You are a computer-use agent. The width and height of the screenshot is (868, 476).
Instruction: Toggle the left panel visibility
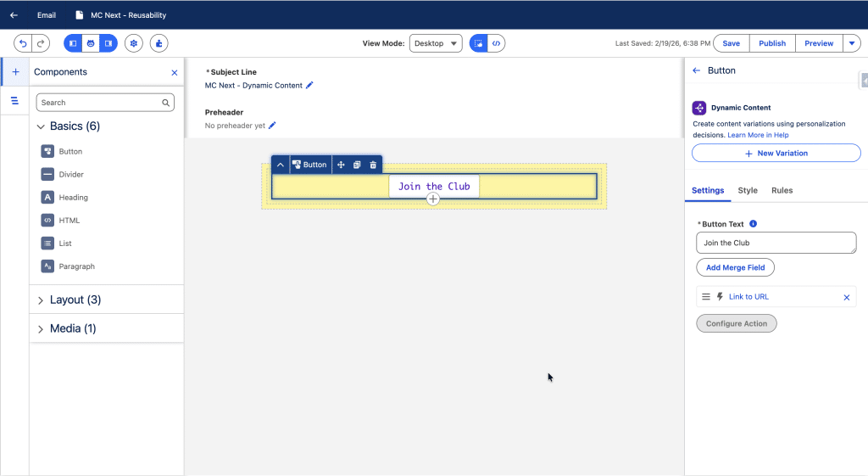point(73,43)
